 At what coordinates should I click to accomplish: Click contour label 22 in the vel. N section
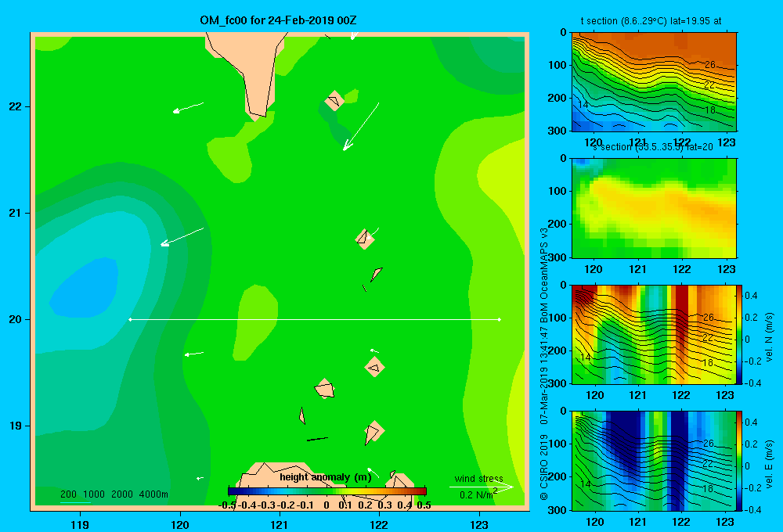(708, 338)
